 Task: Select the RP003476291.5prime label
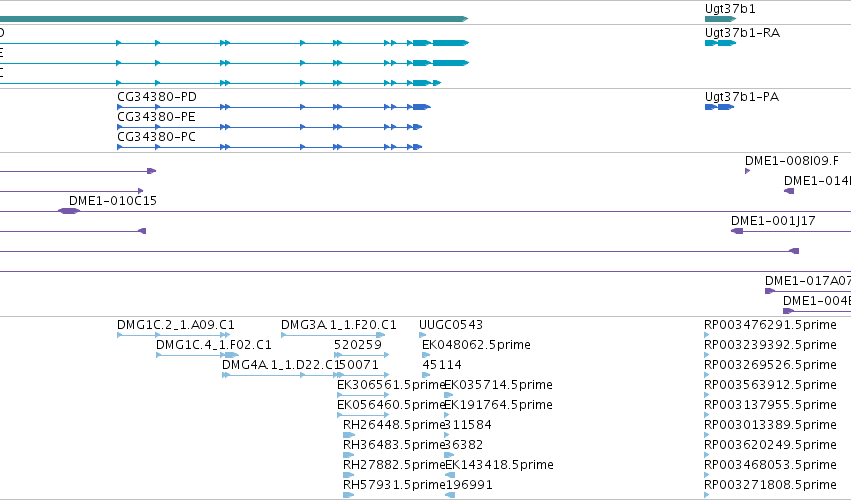pos(770,325)
